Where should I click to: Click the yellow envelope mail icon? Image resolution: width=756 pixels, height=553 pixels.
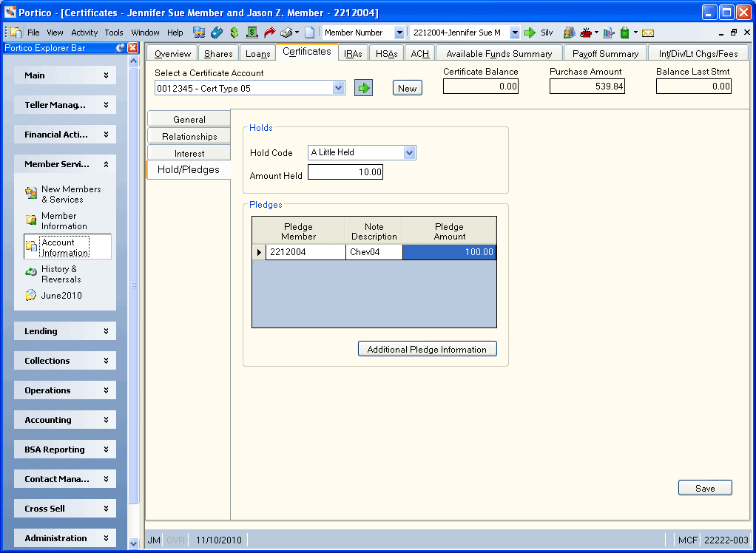648,33
